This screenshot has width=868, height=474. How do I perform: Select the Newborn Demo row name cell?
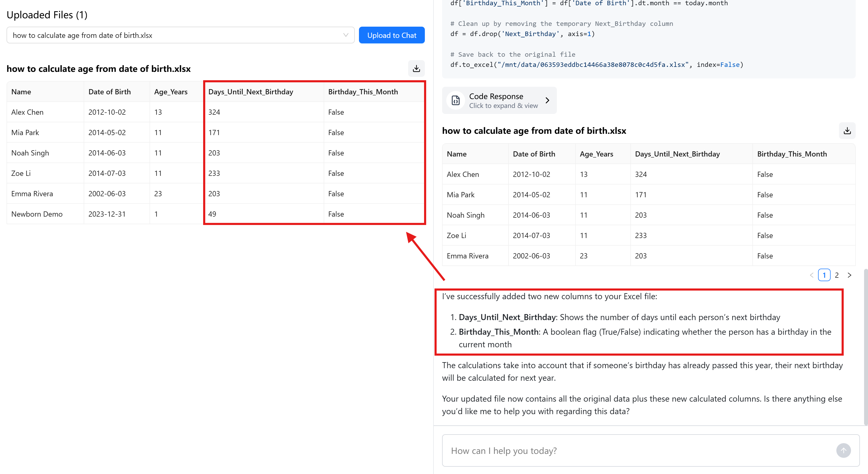click(x=37, y=214)
